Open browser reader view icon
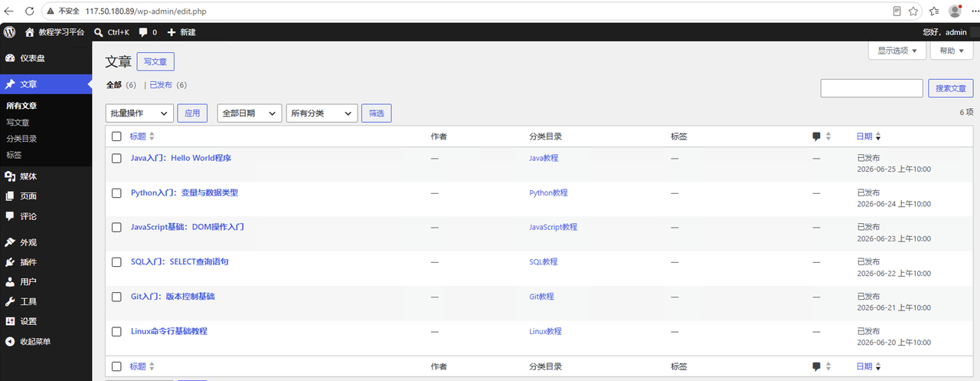Viewport: 980px width, 381px height. 897,11
